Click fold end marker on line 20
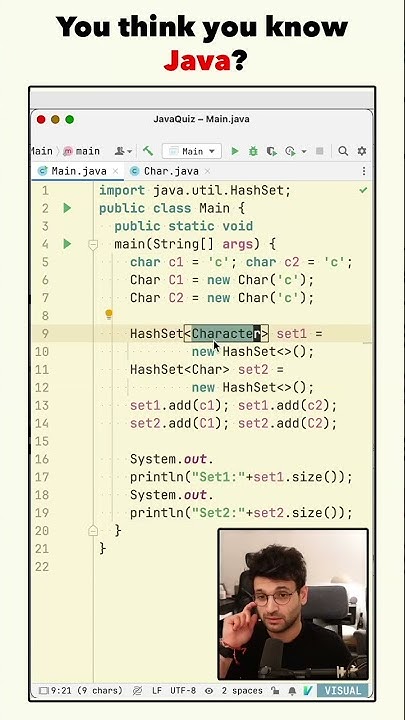 [93, 531]
